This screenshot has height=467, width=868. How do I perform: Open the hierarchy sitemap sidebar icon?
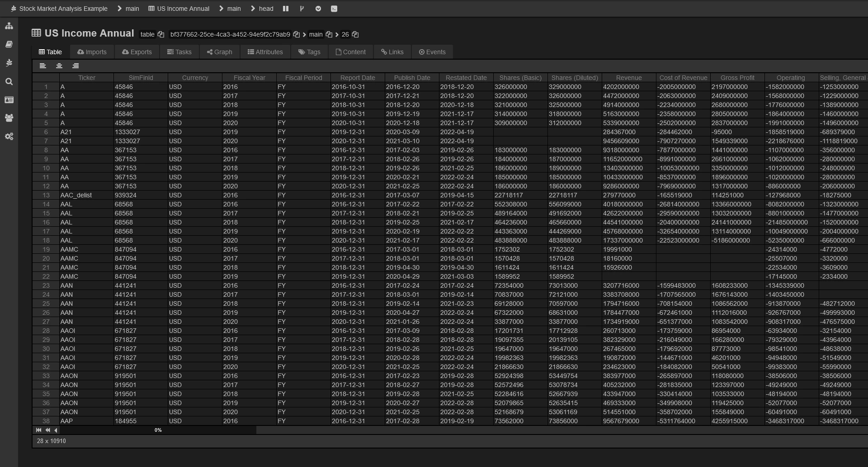(x=9, y=26)
